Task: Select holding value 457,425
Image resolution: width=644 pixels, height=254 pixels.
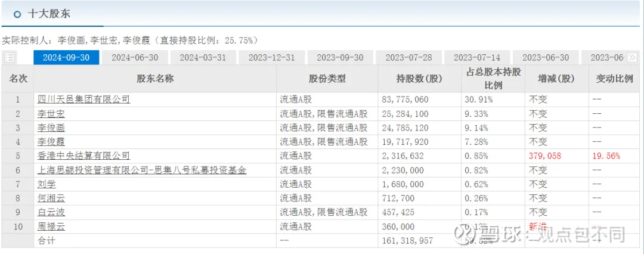Action: [x=398, y=212]
